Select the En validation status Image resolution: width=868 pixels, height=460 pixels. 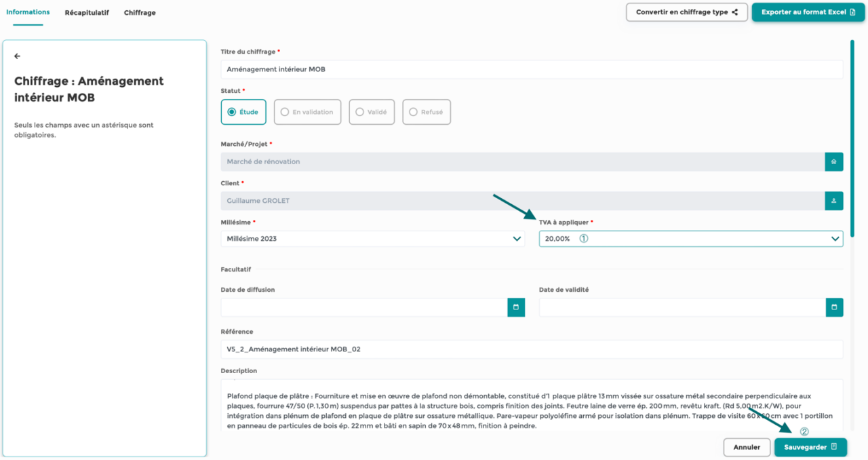tap(285, 112)
